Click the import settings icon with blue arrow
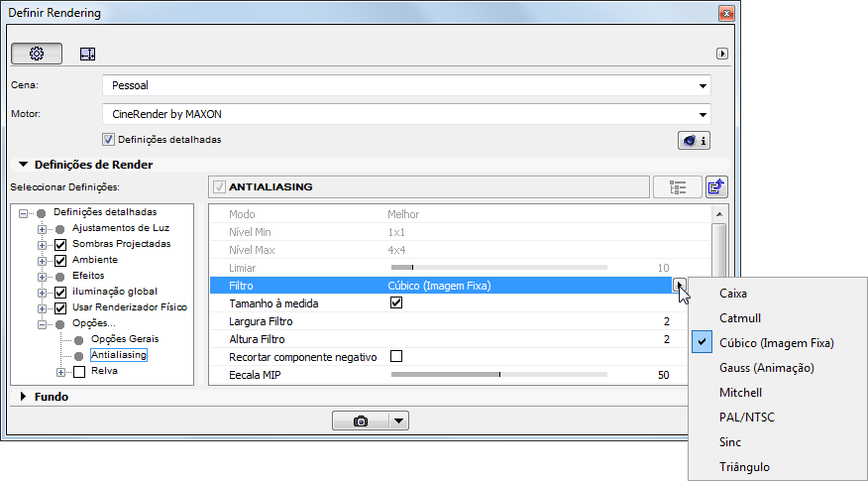The width and height of the screenshot is (868, 481). pos(716,187)
